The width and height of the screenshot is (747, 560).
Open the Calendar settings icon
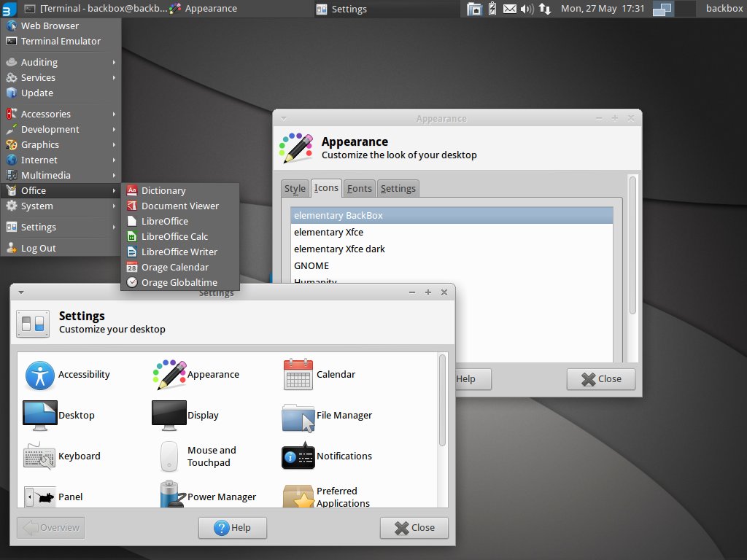point(298,375)
